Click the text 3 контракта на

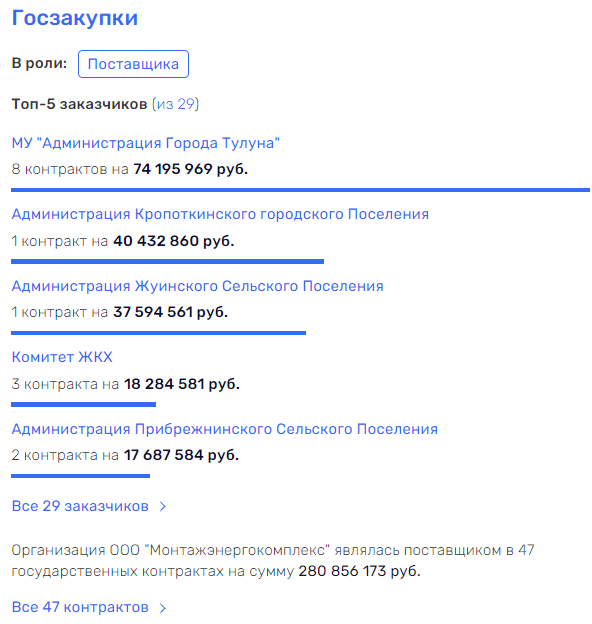click(x=65, y=384)
